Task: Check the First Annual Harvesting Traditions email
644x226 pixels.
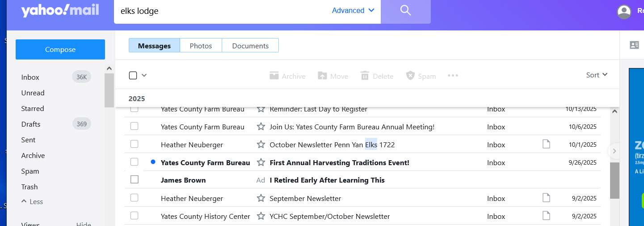Action: coord(134,162)
